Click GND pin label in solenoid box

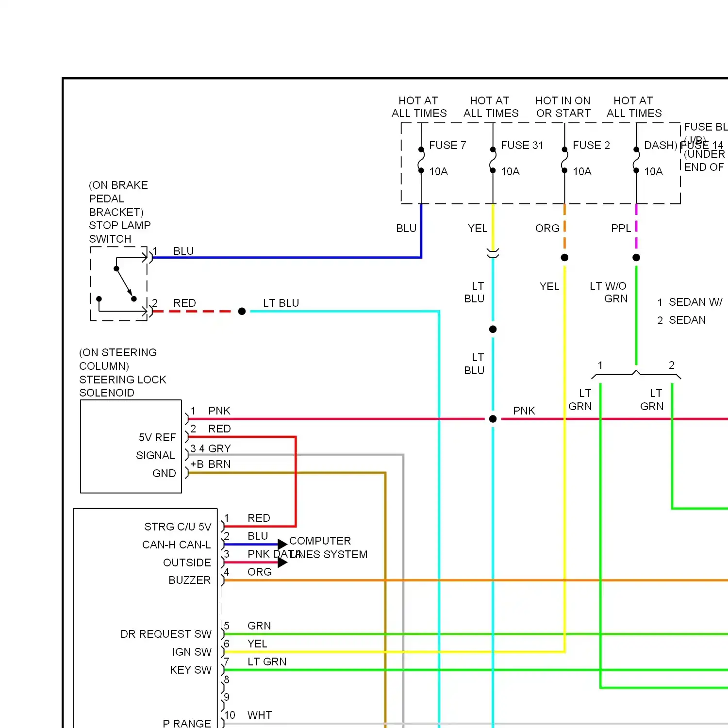pyautogui.click(x=164, y=473)
